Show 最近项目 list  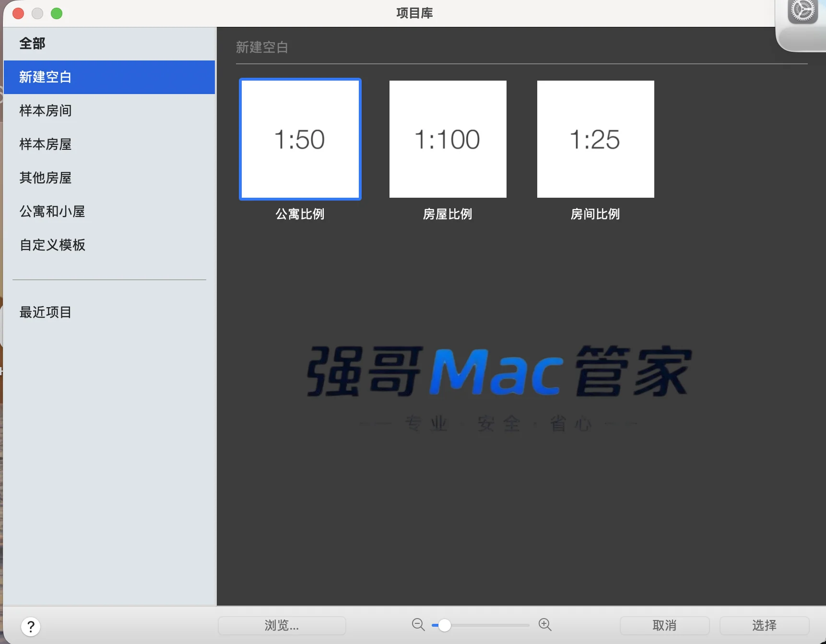(x=109, y=312)
